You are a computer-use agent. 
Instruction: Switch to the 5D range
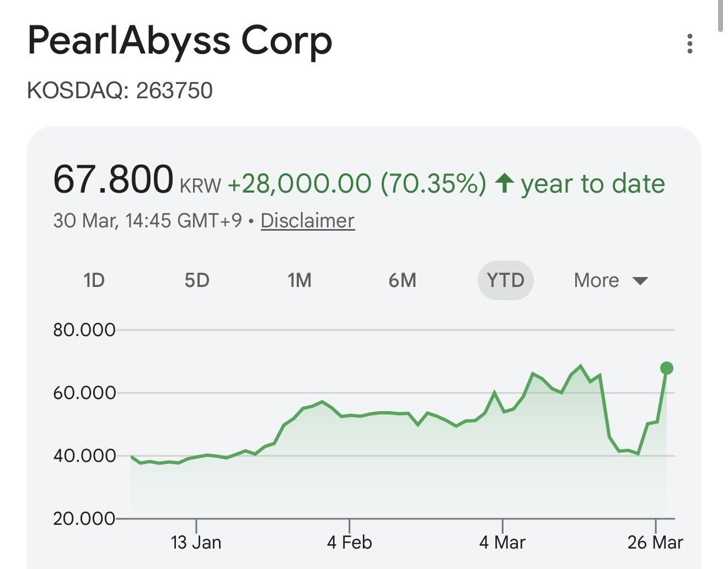pyautogui.click(x=197, y=280)
